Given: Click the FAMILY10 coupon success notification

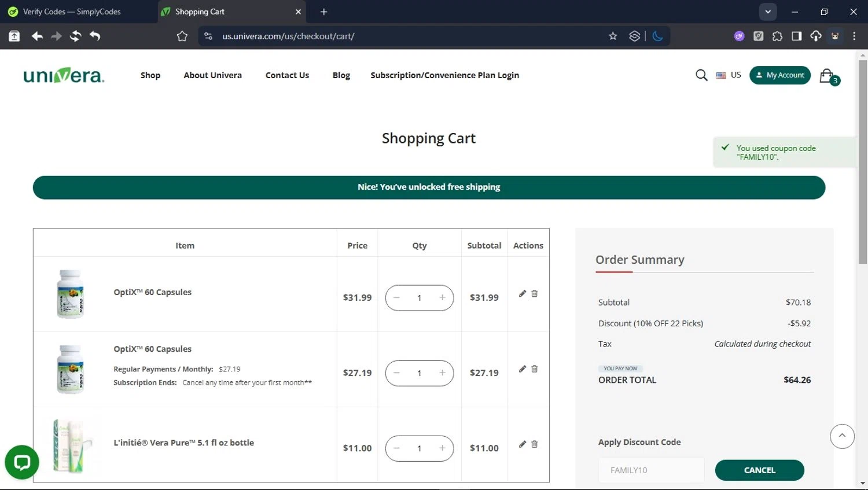Looking at the screenshot, I should [x=784, y=152].
